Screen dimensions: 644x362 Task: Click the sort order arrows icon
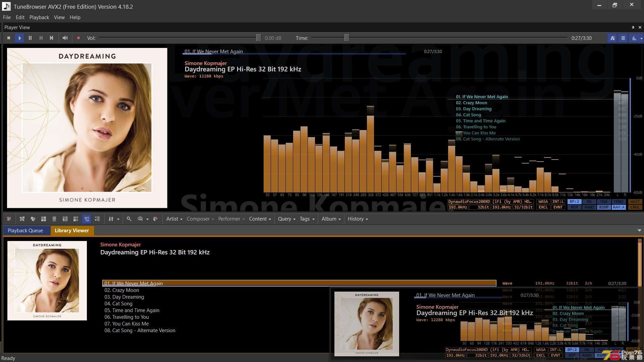(111, 219)
